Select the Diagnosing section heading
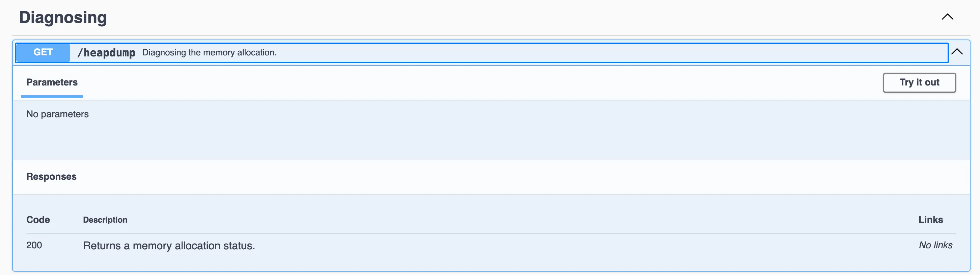This screenshot has width=980, height=275. pos(63,17)
